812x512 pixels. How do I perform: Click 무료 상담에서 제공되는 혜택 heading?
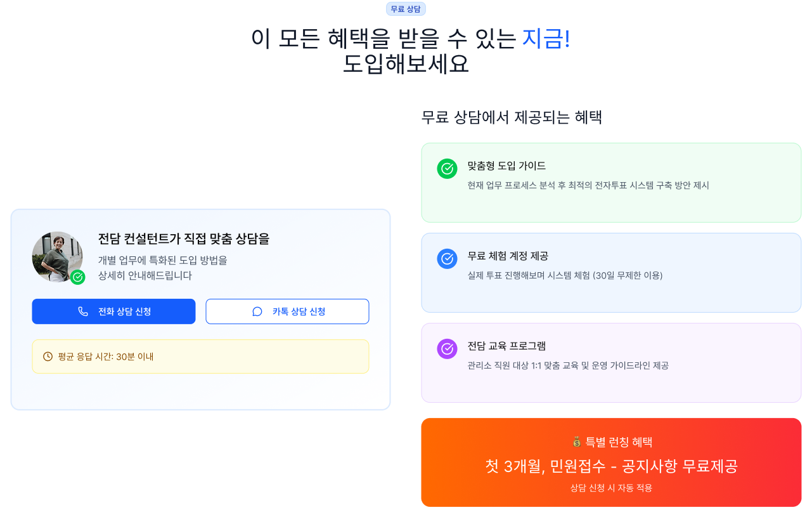pos(512,117)
